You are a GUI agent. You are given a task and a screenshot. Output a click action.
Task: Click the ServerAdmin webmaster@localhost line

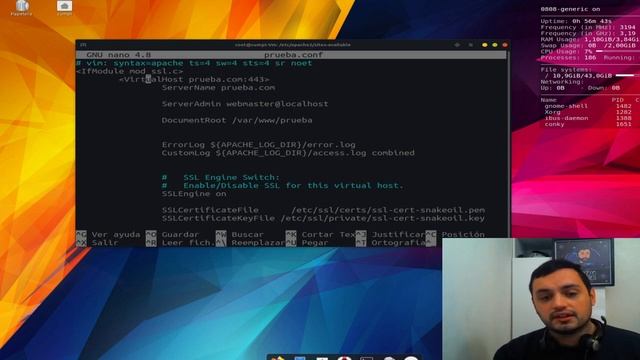coord(245,104)
